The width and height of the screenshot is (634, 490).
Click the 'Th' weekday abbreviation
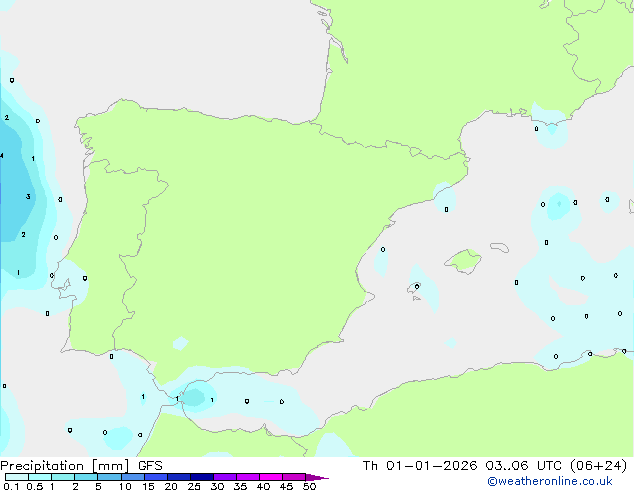[x=370, y=466]
